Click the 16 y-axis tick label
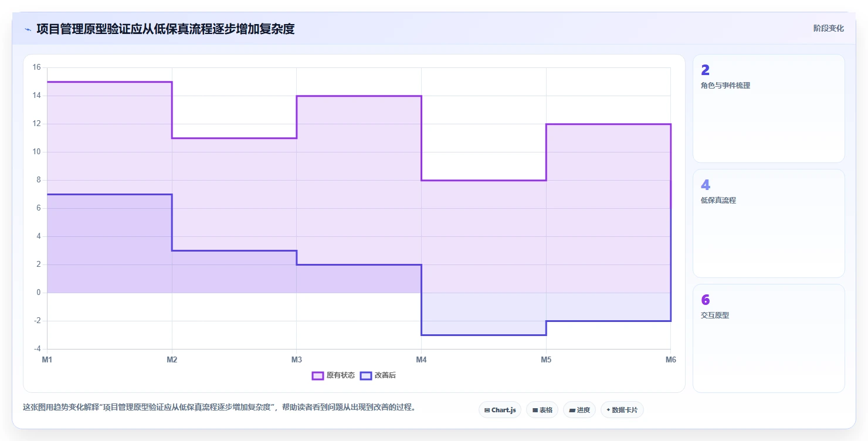The width and height of the screenshot is (868, 441). pyautogui.click(x=36, y=67)
